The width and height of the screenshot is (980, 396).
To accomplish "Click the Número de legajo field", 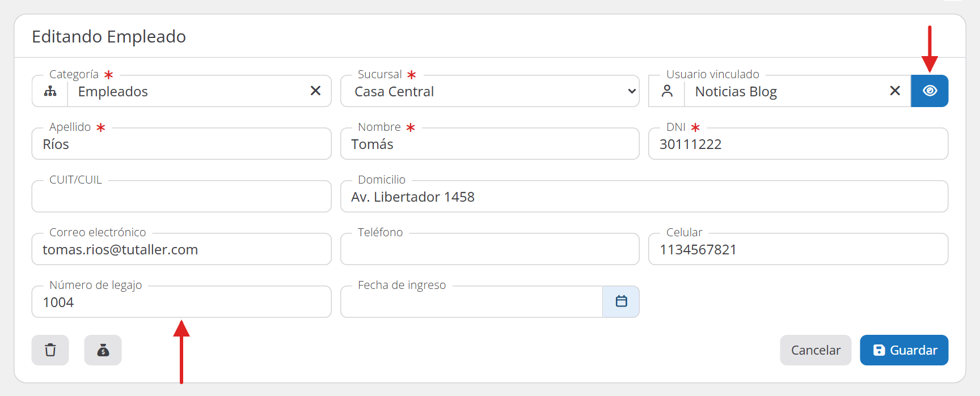I will pos(181,302).
